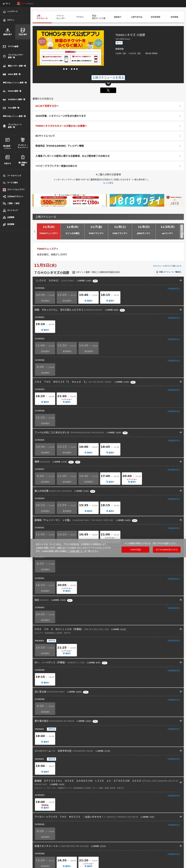Image resolution: width=186 pixels, height=868 pixels.
Task: Collapse the 爆弾 BAKUDAN movie section
Action: click(x=181, y=462)
